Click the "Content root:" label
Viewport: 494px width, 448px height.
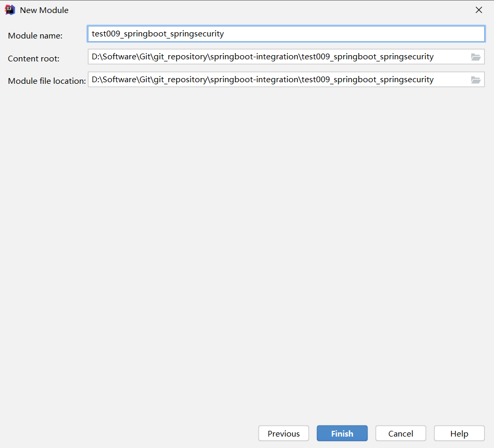[x=33, y=59]
